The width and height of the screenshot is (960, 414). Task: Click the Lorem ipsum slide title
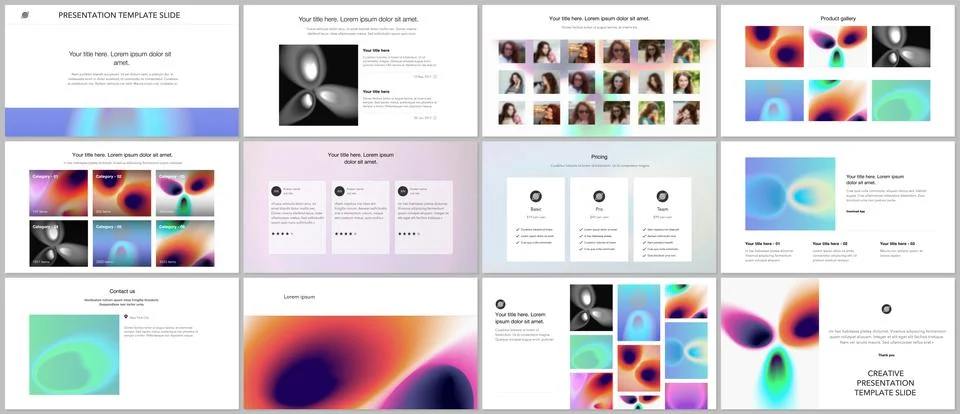coord(299,297)
